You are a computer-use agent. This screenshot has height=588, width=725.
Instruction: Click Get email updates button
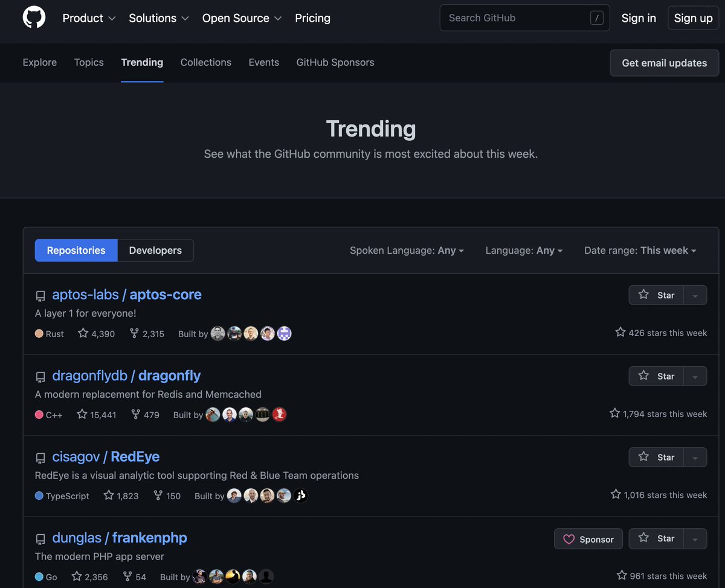coord(665,63)
